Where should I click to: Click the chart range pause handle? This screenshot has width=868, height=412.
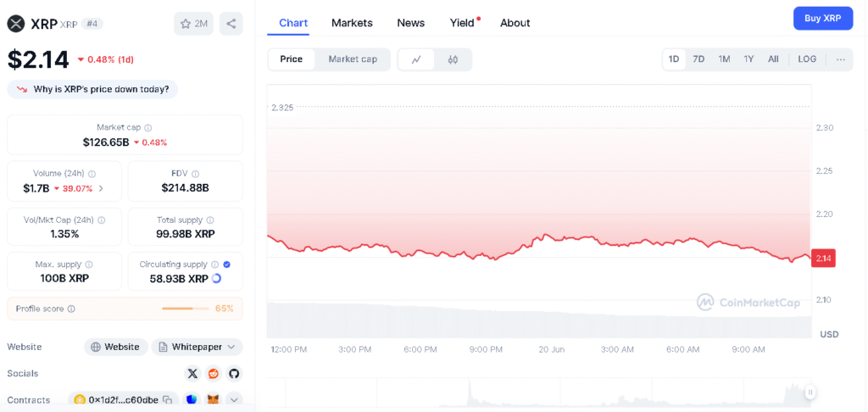810,393
